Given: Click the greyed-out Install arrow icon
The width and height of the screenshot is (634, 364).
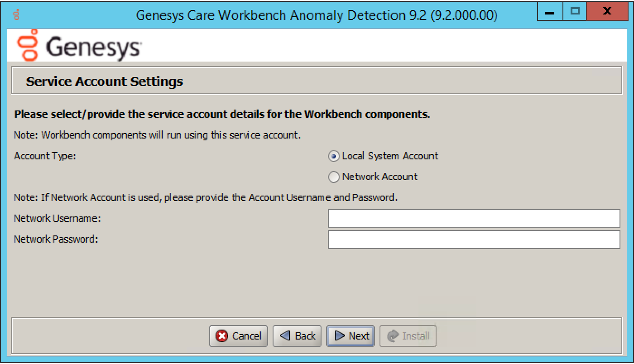Looking at the screenshot, I should pos(394,336).
